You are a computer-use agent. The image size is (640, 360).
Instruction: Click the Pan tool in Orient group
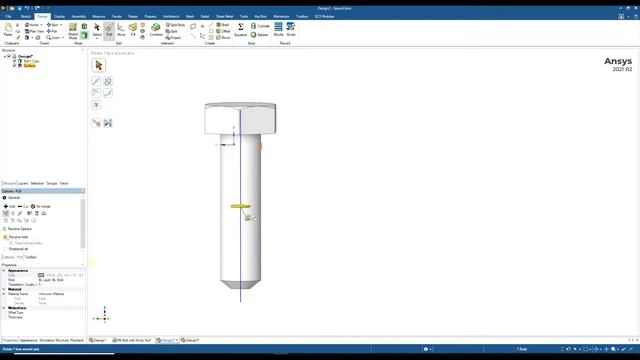click(52, 31)
